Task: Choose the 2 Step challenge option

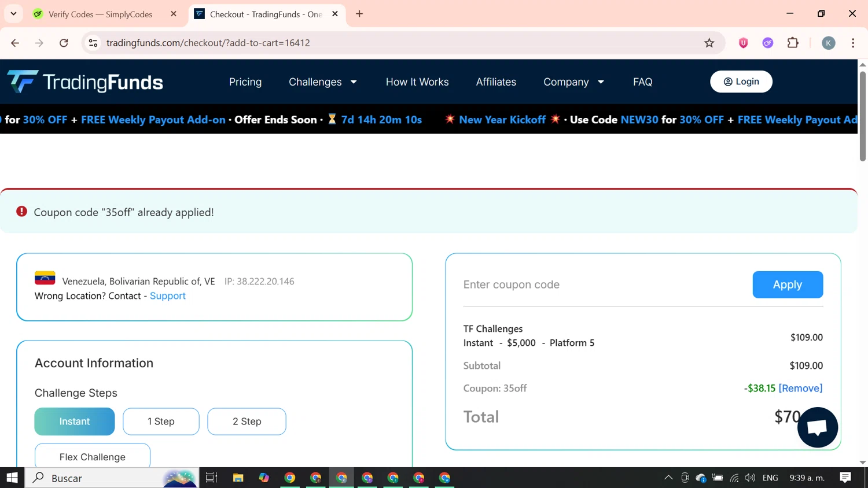Action: pos(247,422)
